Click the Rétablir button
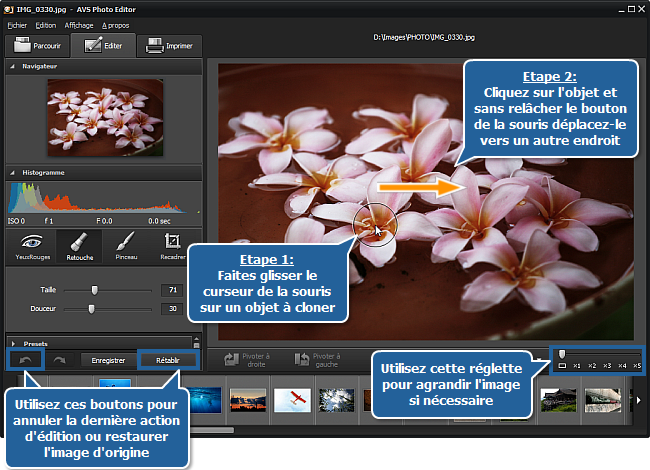The width and height of the screenshot is (650, 470). (x=166, y=359)
